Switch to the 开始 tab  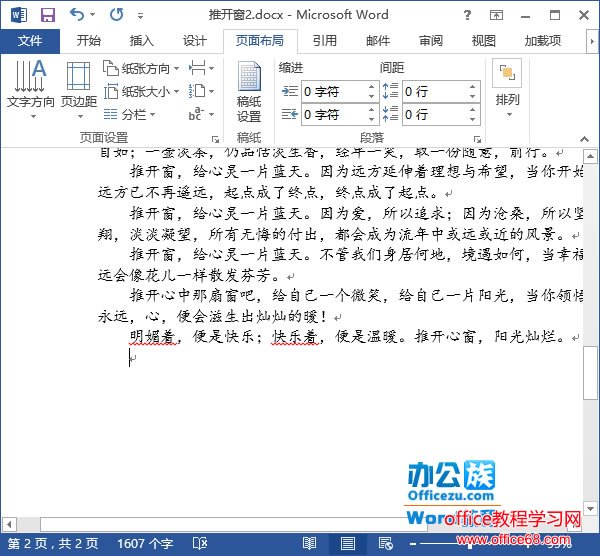[89, 41]
